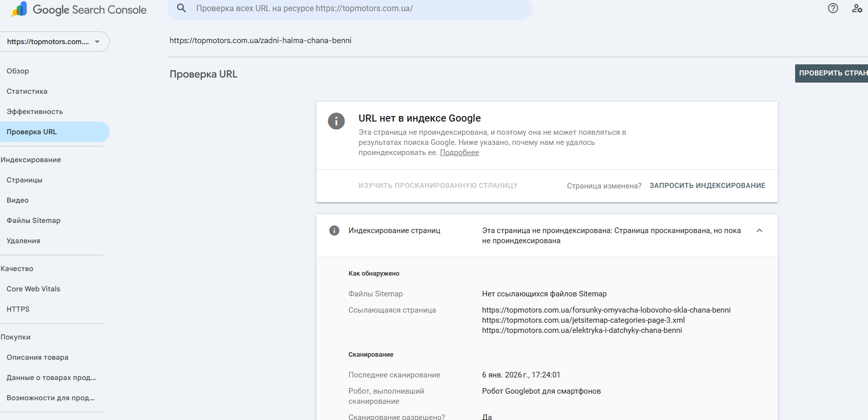Screen dimensions: 868x420
Task: Click 'ИЗУЧИТЬ ПРОСКАНИРОВАННУЮ СТРАНИЦУ' button
Action: point(438,185)
